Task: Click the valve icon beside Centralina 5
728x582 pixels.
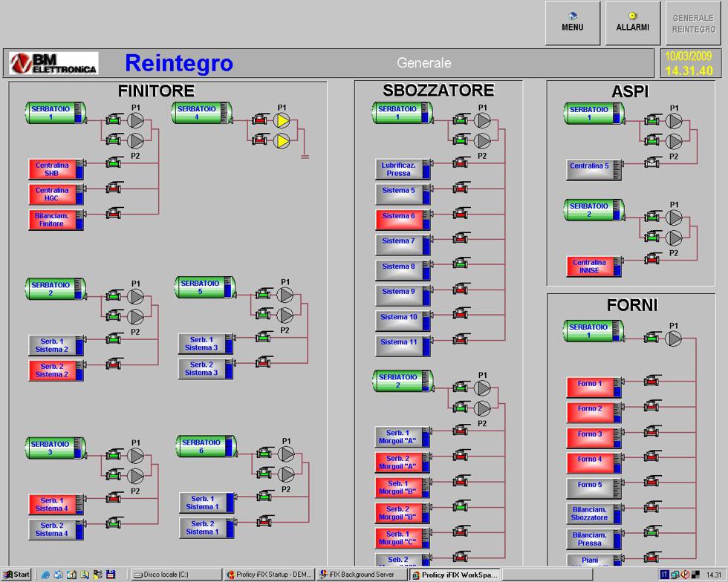Action: tap(652, 162)
